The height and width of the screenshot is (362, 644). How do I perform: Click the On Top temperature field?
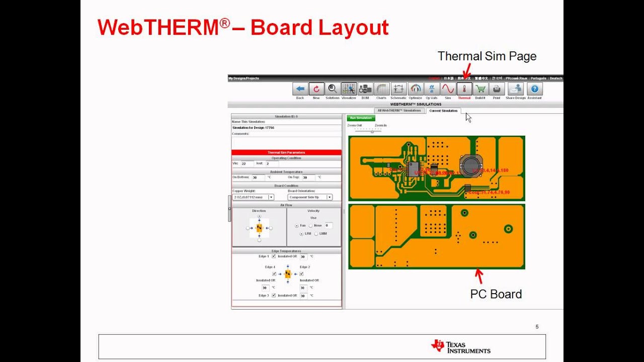pyautogui.click(x=308, y=177)
